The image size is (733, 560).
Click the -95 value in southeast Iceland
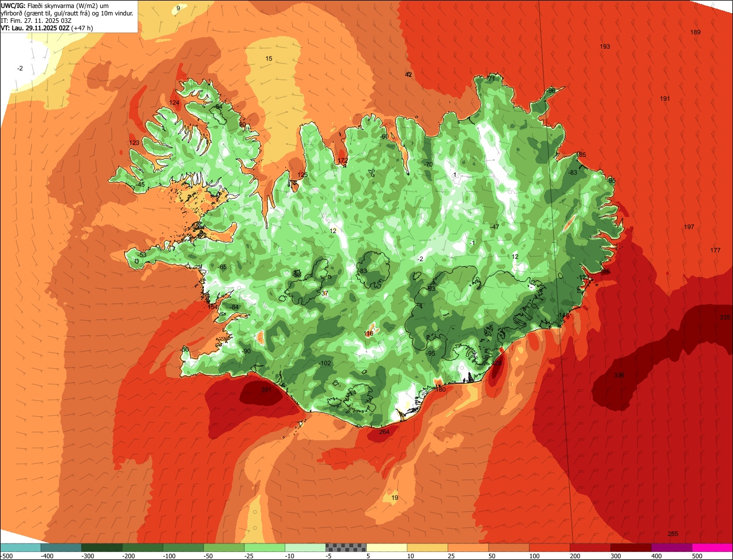point(431,353)
